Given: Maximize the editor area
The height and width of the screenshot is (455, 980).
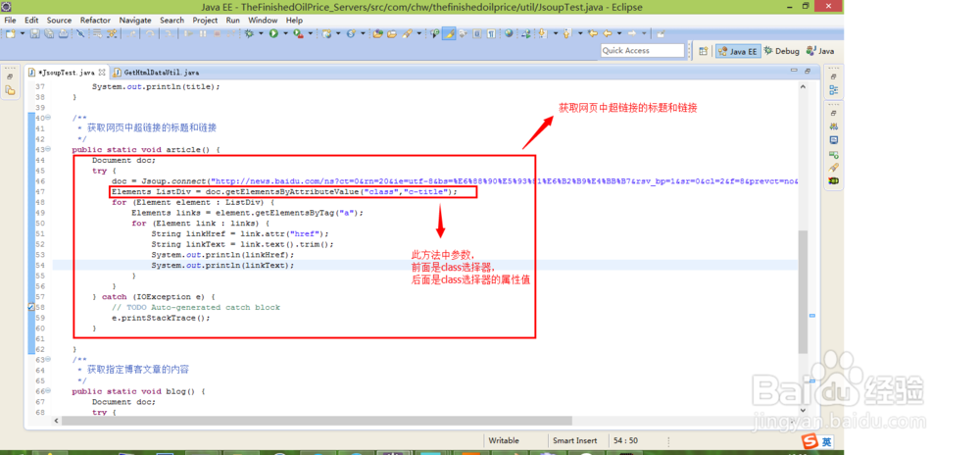Looking at the screenshot, I should click(x=808, y=71).
